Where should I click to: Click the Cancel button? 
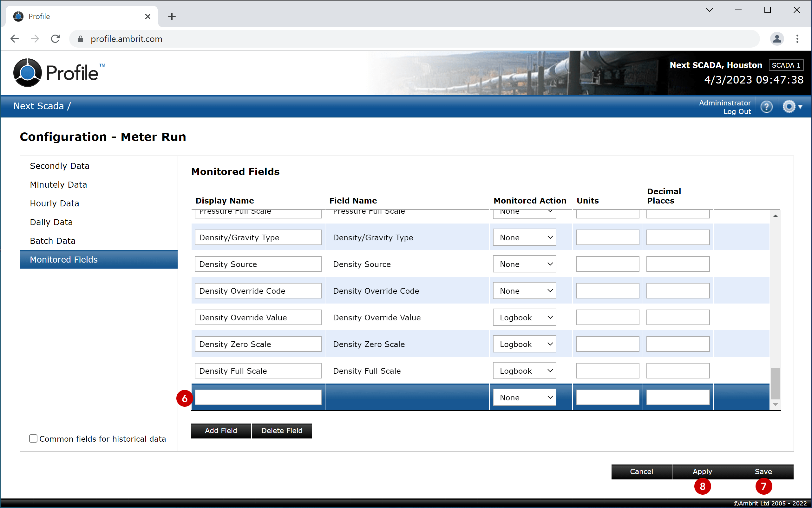pos(641,472)
